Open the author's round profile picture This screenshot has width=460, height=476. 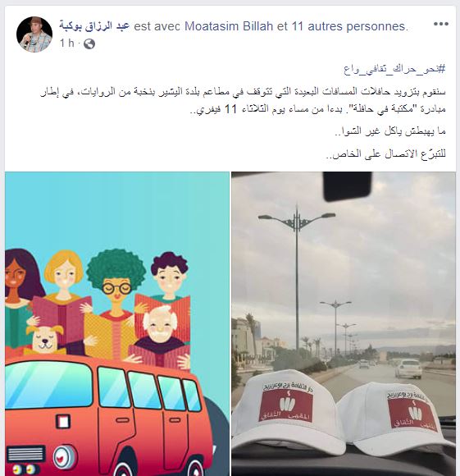click(34, 34)
